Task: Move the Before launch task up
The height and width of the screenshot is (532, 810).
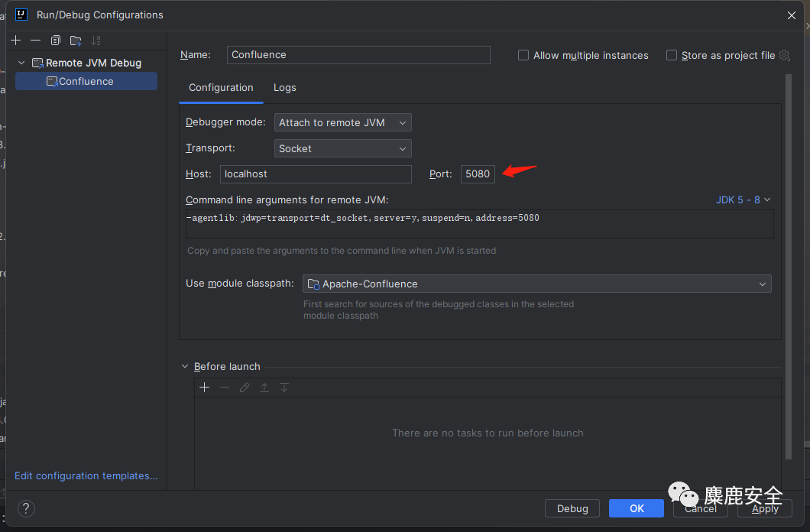Action: coord(264,388)
